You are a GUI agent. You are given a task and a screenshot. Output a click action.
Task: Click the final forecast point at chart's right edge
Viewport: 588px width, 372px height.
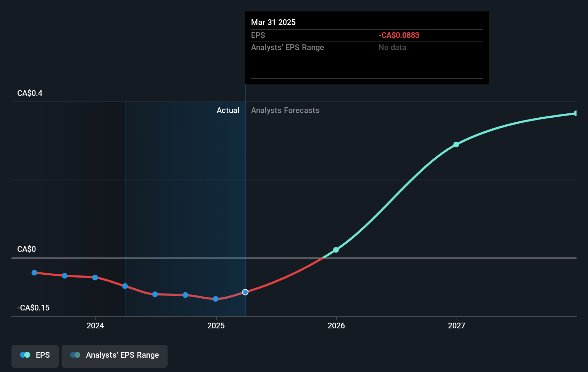click(576, 113)
